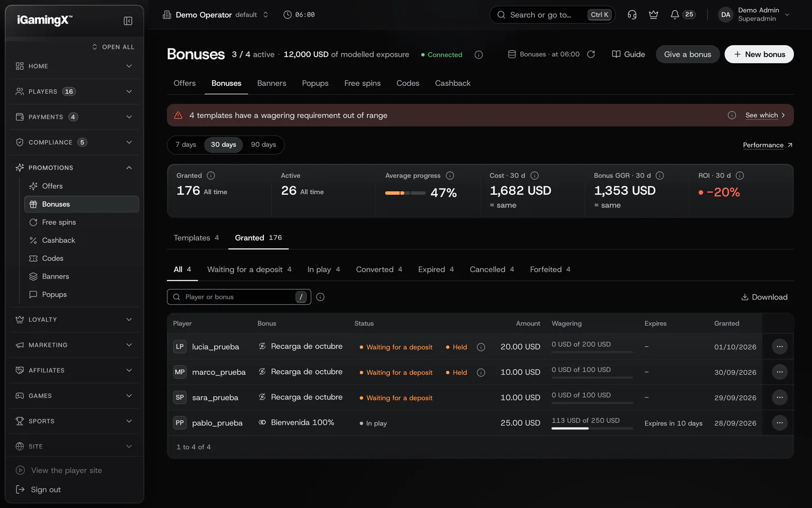Click the New bonus button
The width and height of the screenshot is (812, 508).
tap(759, 54)
